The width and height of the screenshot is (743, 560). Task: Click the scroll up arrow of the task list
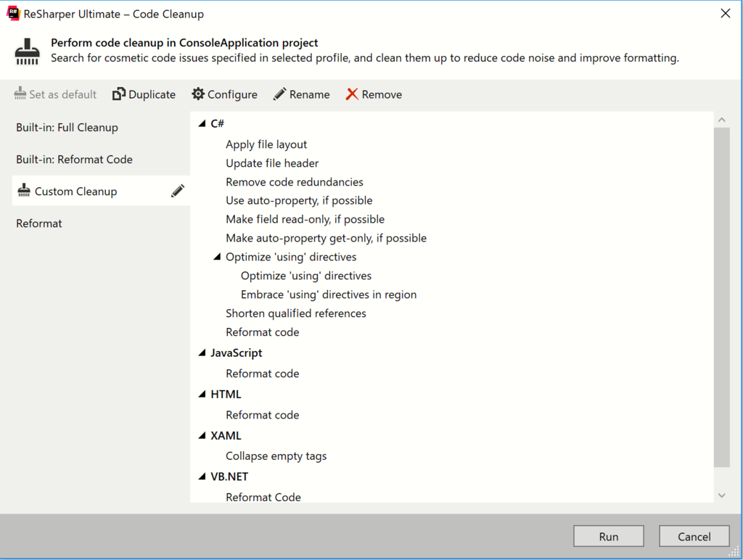tap(722, 120)
